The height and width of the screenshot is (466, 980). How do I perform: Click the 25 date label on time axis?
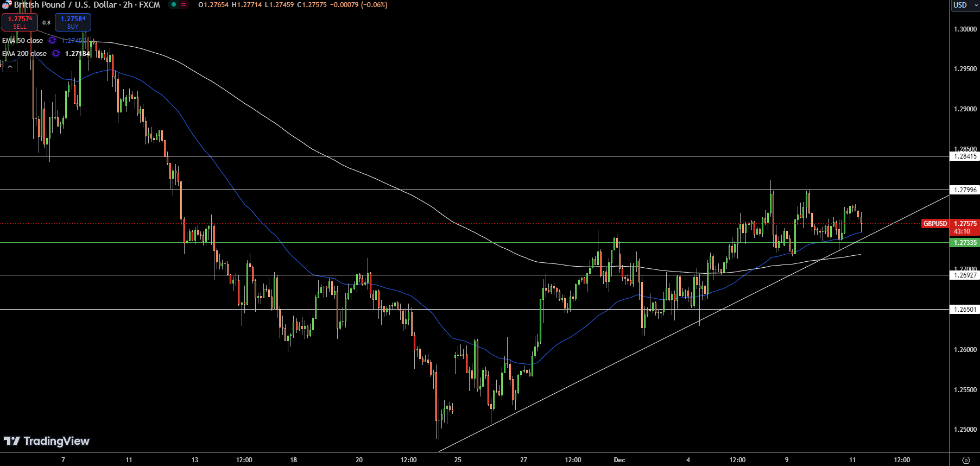point(458,460)
